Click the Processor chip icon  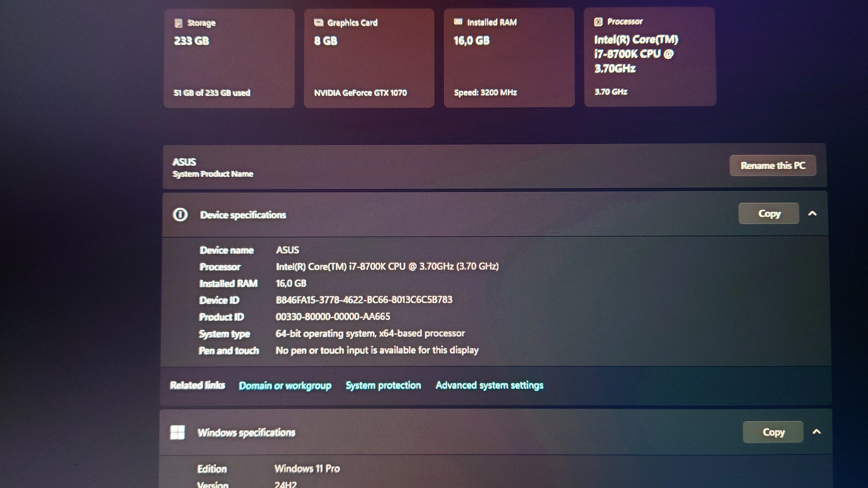click(598, 22)
